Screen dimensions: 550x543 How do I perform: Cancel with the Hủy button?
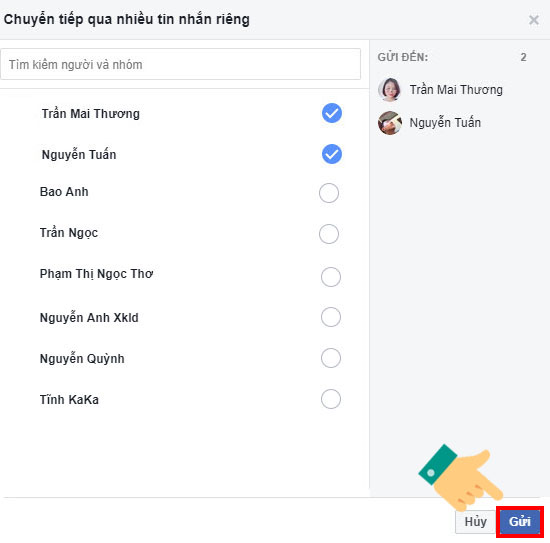(x=475, y=522)
